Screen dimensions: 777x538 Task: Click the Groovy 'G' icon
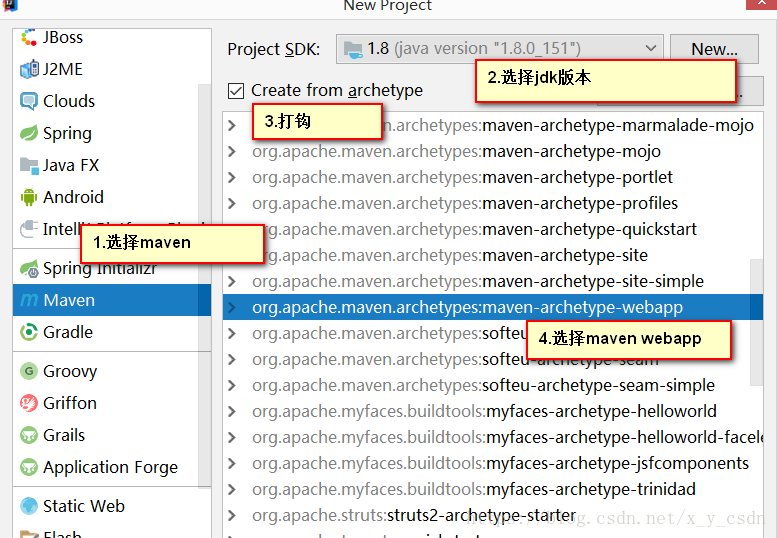pos(29,371)
